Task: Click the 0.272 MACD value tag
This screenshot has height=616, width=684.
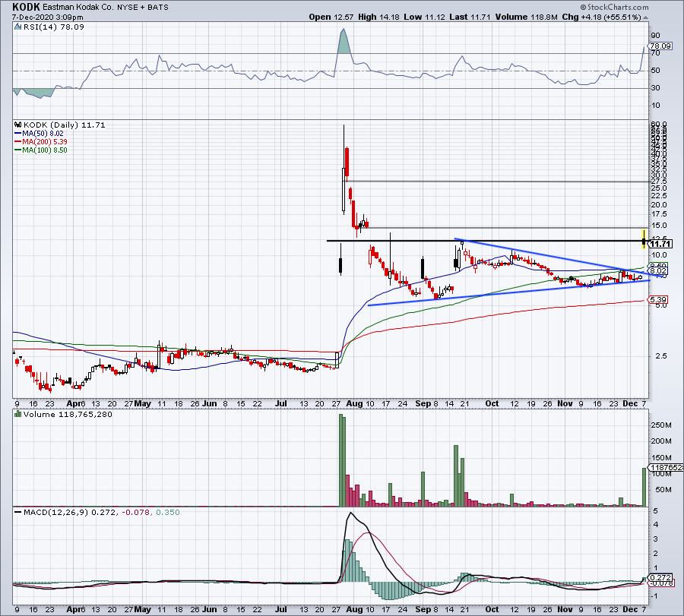Action: click(659, 577)
